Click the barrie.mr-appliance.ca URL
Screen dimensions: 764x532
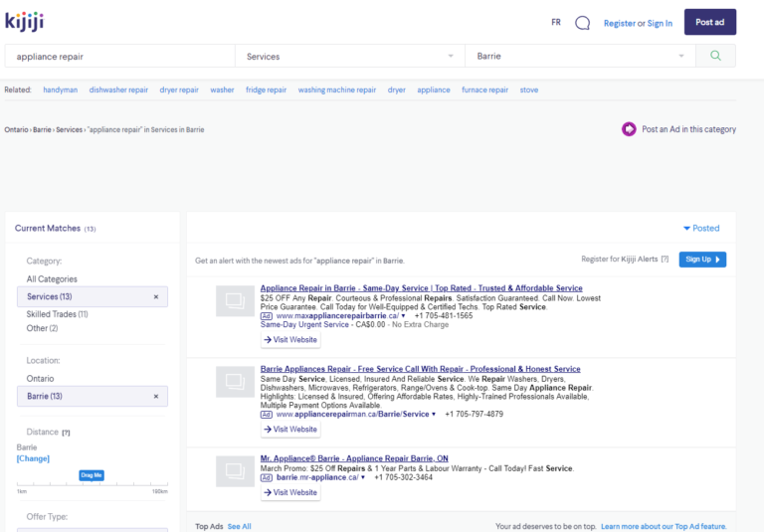tap(317, 477)
